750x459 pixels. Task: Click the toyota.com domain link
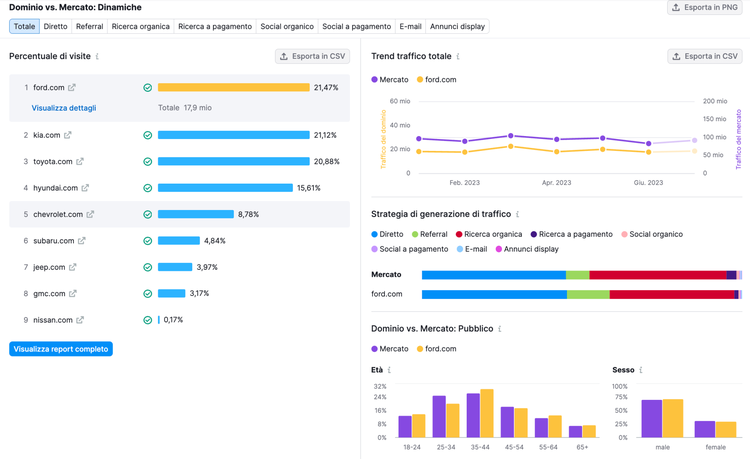click(53, 162)
